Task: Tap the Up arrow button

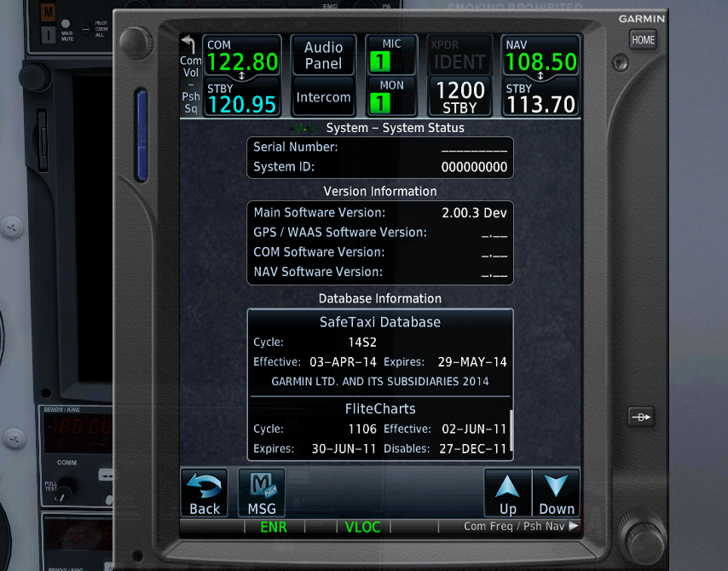Action: pos(507,493)
